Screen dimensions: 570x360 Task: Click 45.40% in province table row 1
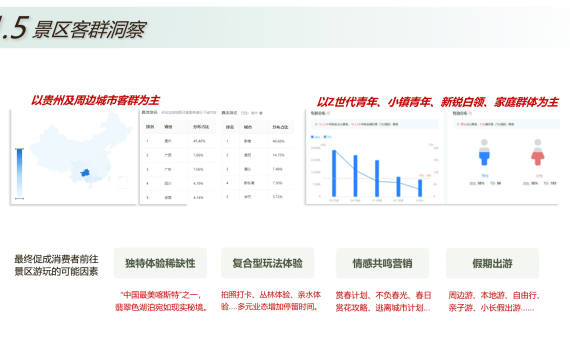coord(199,141)
